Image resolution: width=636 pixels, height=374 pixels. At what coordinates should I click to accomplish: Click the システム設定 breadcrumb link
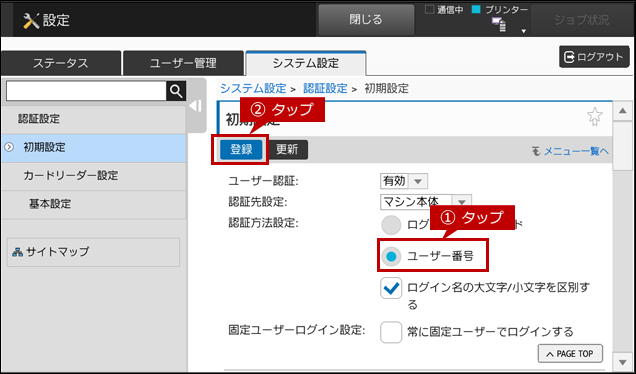[253, 88]
